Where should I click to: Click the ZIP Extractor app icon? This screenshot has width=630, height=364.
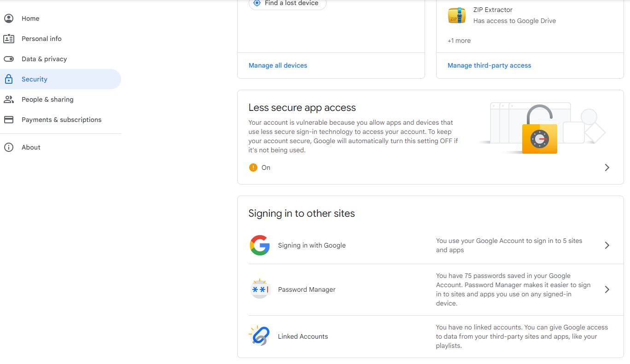point(456,15)
